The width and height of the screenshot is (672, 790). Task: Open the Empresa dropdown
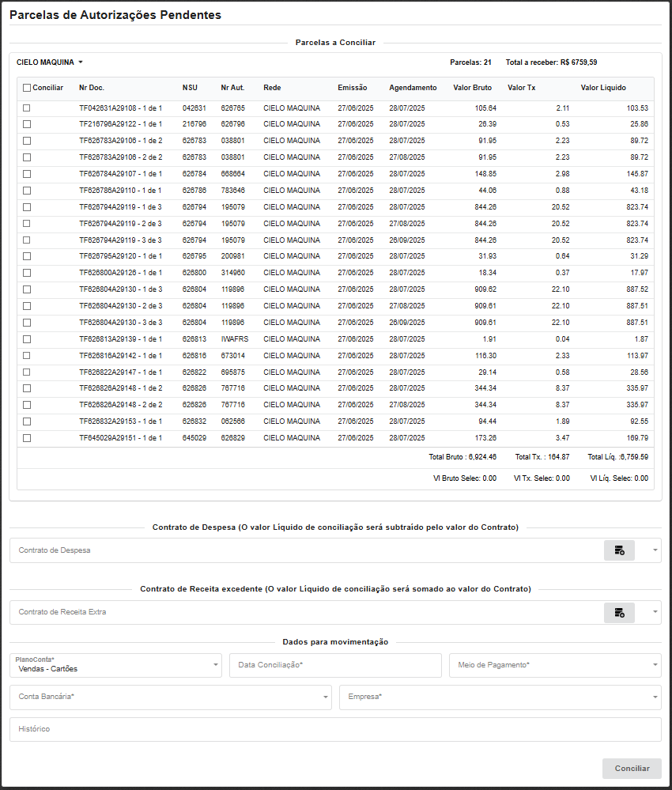click(500, 697)
